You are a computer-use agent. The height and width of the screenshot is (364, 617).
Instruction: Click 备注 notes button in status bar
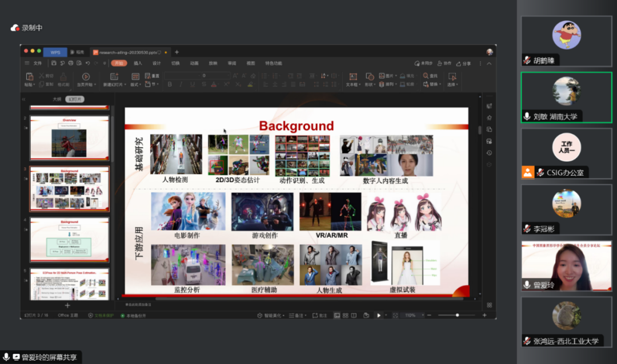point(298,316)
